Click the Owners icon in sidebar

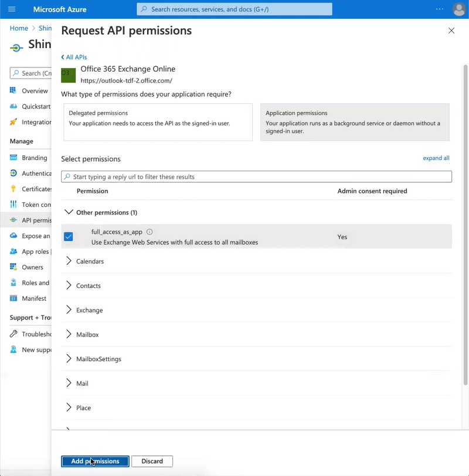pos(13,267)
